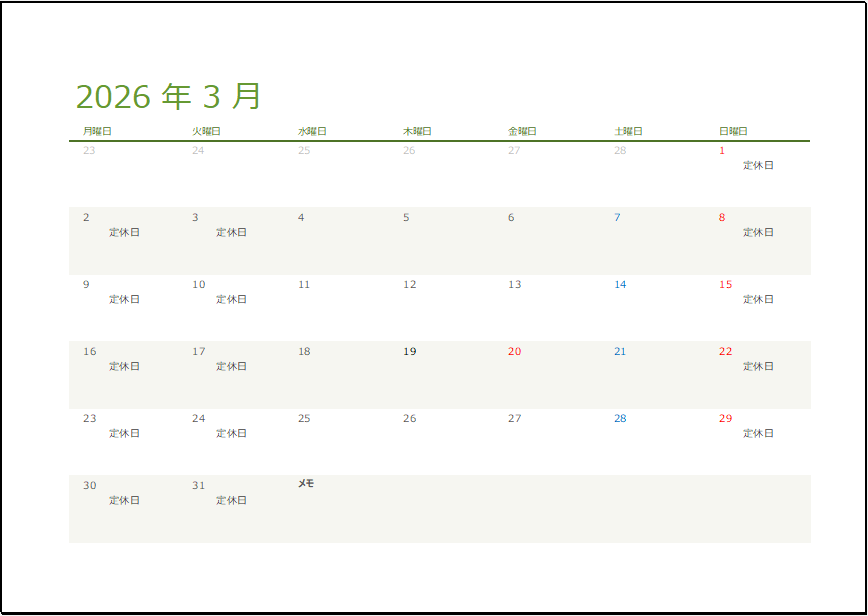Select the 火曜日 column header
Screen dimensions: 868x616
tap(207, 129)
